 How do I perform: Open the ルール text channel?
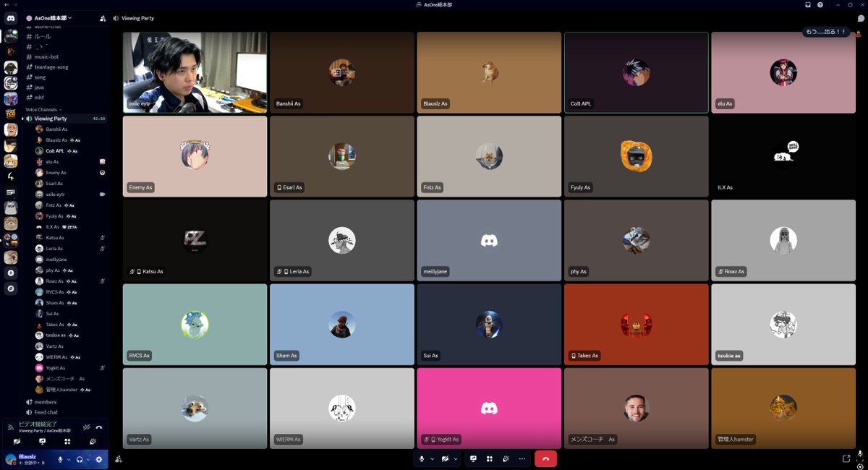[65, 36]
